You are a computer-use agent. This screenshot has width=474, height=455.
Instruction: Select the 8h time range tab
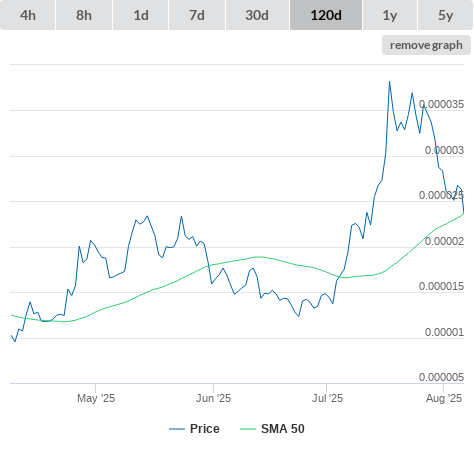coord(84,15)
